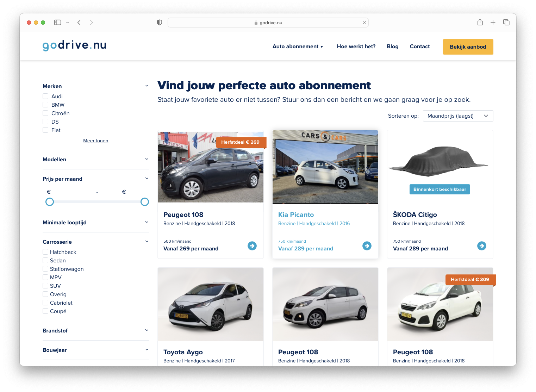The width and height of the screenshot is (536, 392).
Task: Open the first Peugeot 108 title with Herfstdeal 269
Action: point(183,214)
